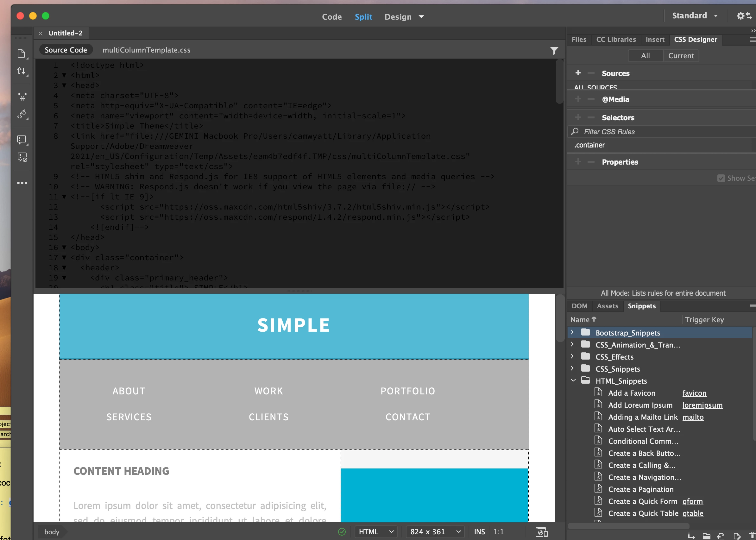The width and height of the screenshot is (756, 540).
Task: Open the multiColumnTemplate.css related file
Action: (146, 50)
